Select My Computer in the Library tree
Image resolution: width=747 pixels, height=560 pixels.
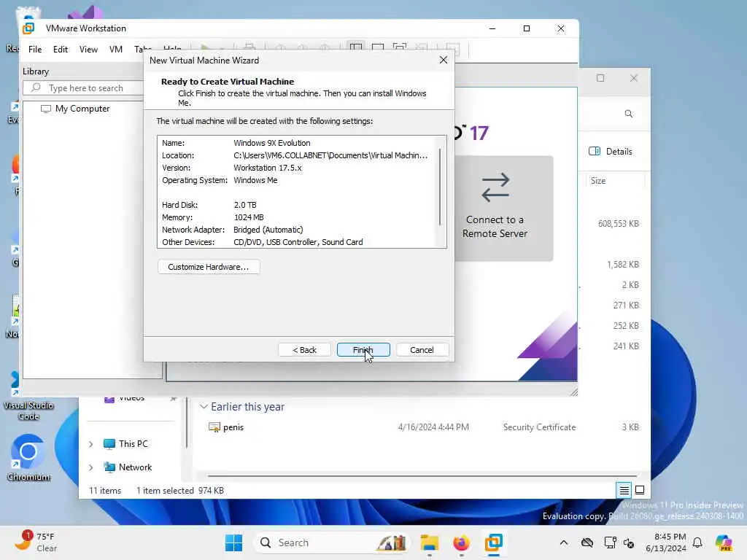tap(82, 109)
